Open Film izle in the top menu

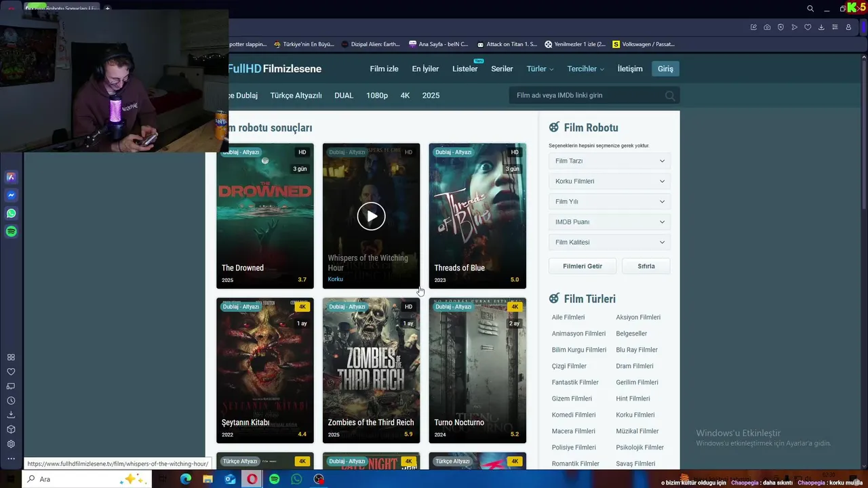pyautogui.click(x=384, y=69)
